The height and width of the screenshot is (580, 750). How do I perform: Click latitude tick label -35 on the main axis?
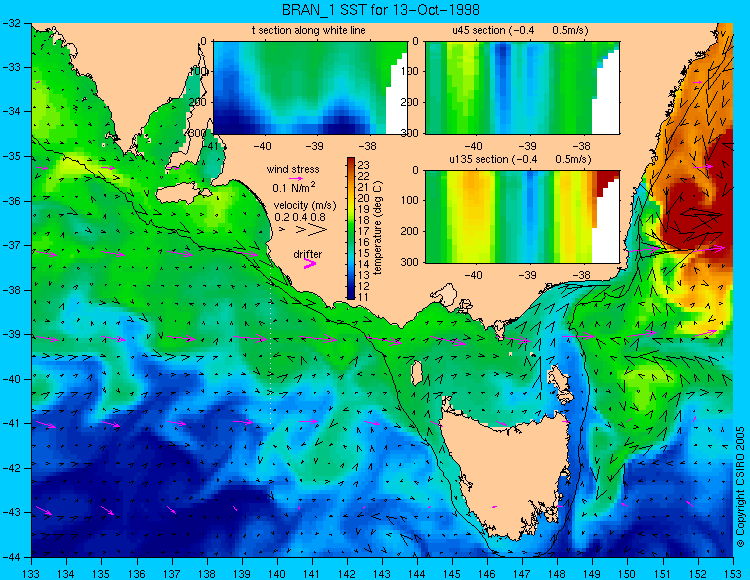(12, 156)
